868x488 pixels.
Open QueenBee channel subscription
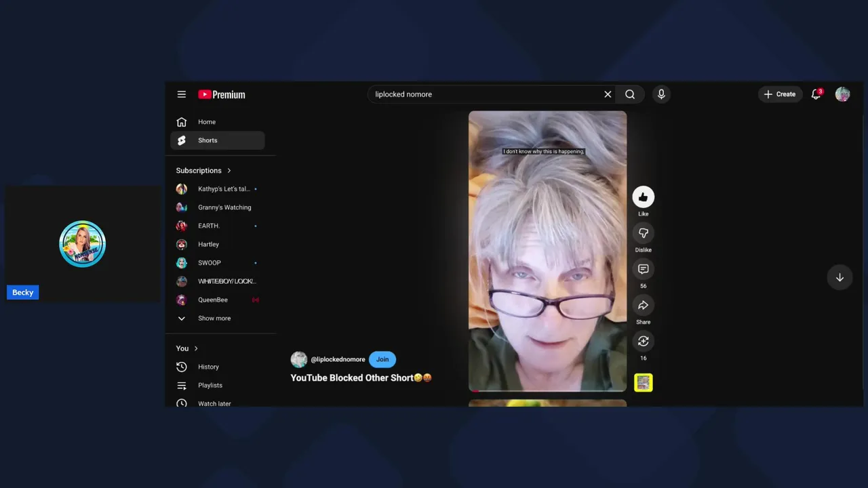pyautogui.click(x=218, y=300)
